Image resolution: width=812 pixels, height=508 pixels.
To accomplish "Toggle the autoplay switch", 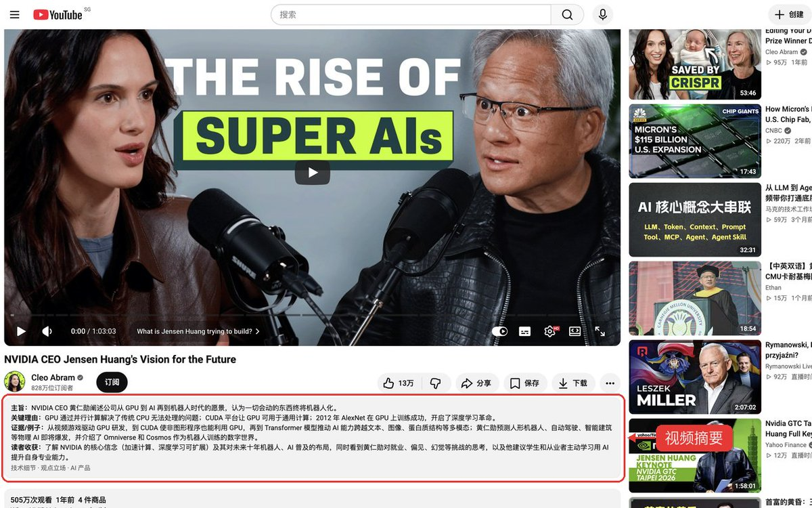I will 499,331.
